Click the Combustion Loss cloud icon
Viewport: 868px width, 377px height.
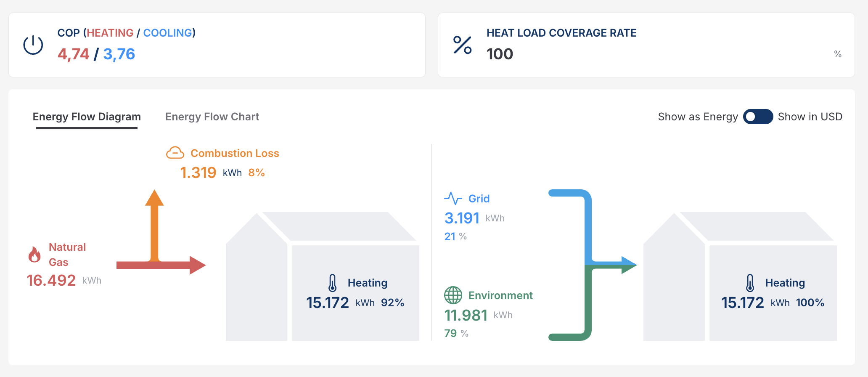coord(175,153)
